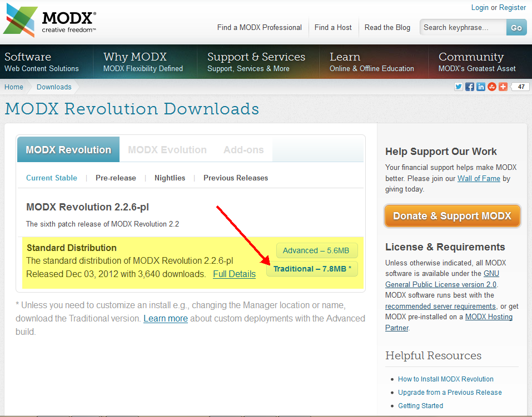The height and width of the screenshot is (417, 532).
Task: Share page on Facebook
Action: pyautogui.click(x=470, y=87)
